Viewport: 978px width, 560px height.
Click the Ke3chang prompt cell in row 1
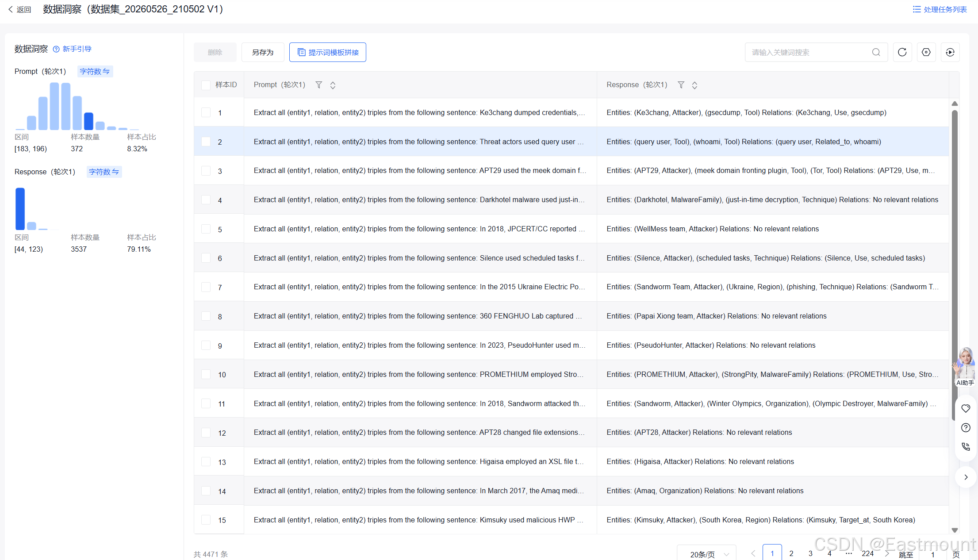420,112
